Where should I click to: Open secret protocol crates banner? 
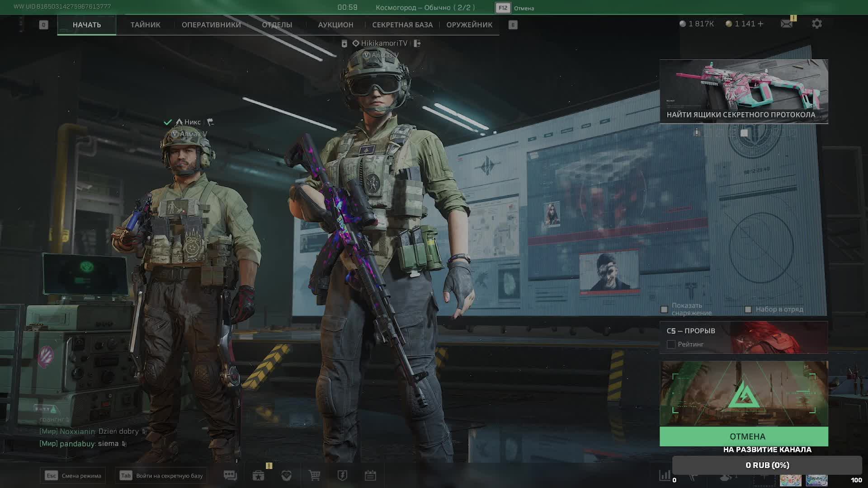[744, 91]
